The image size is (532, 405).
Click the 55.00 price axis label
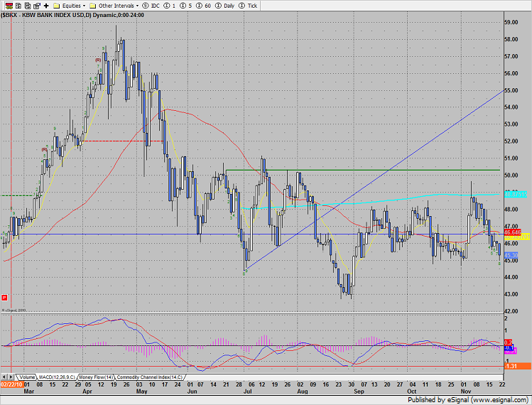[x=511, y=91]
